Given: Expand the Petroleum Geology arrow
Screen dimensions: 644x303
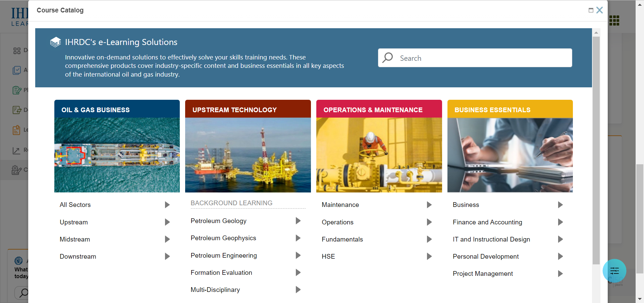Looking at the screenshot, I should 298,221.
